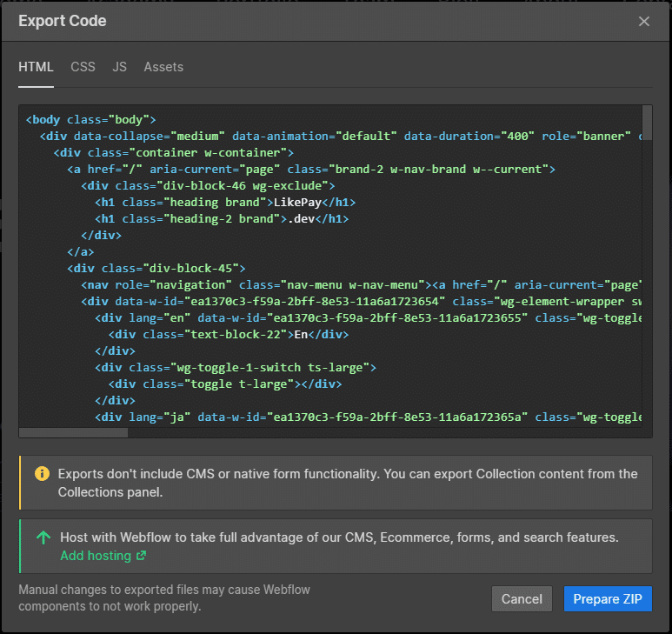
Task: Click the Export Code dialog title
Action: [63, 21]
